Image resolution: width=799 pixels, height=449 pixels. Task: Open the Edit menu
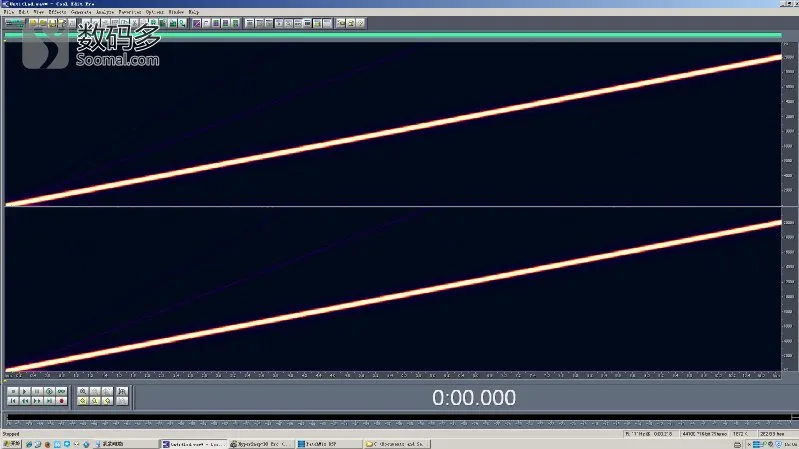pos(24,12)
